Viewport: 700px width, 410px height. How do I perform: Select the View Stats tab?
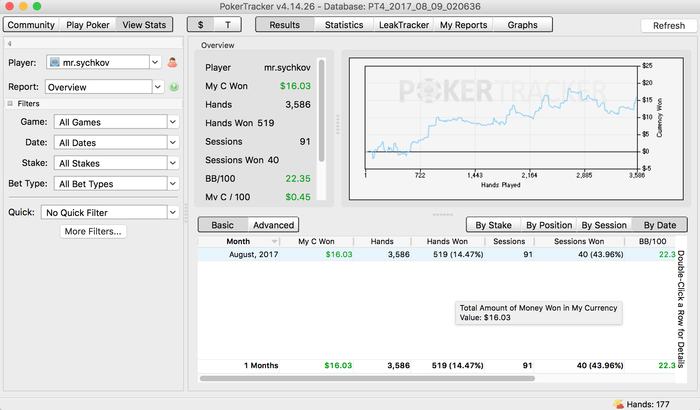(144, 25)
